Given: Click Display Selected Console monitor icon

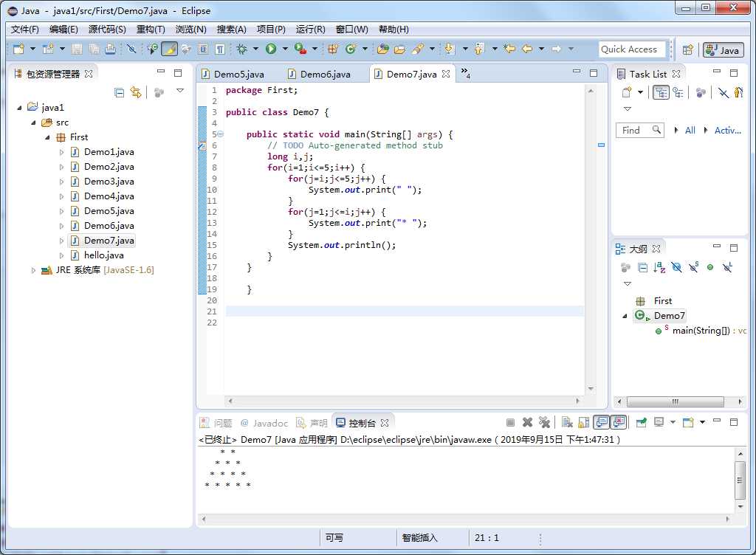Looking at the screenshot, I should 659,422.
